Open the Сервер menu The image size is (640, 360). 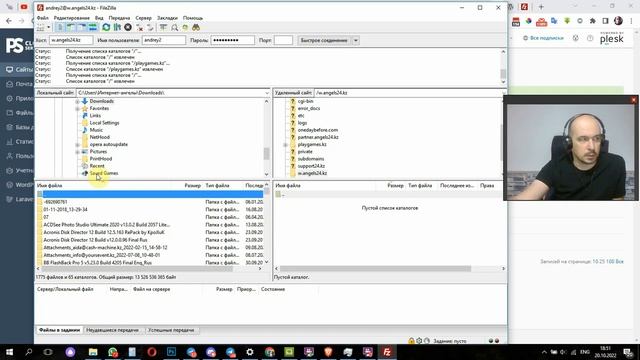click(x=143, y=18)
